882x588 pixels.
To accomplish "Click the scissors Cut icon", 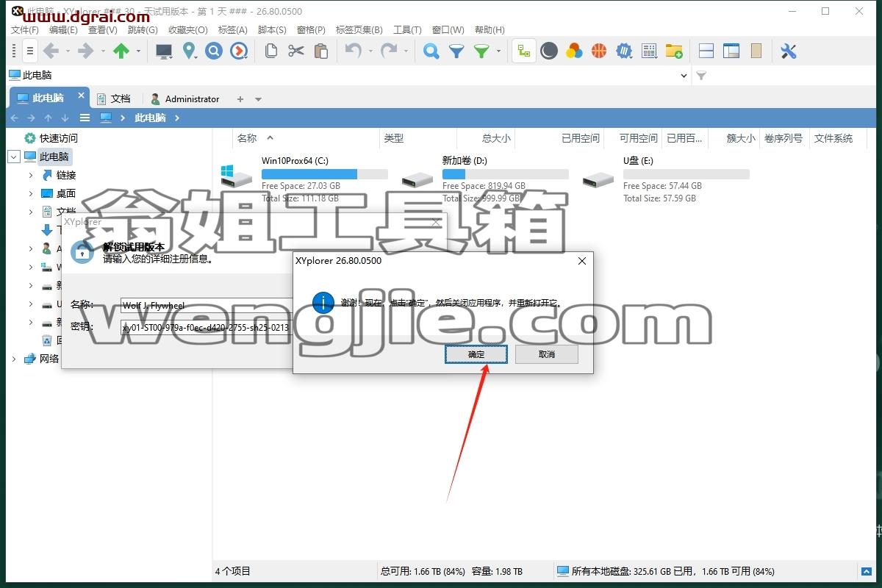I will tap(296, 51).
